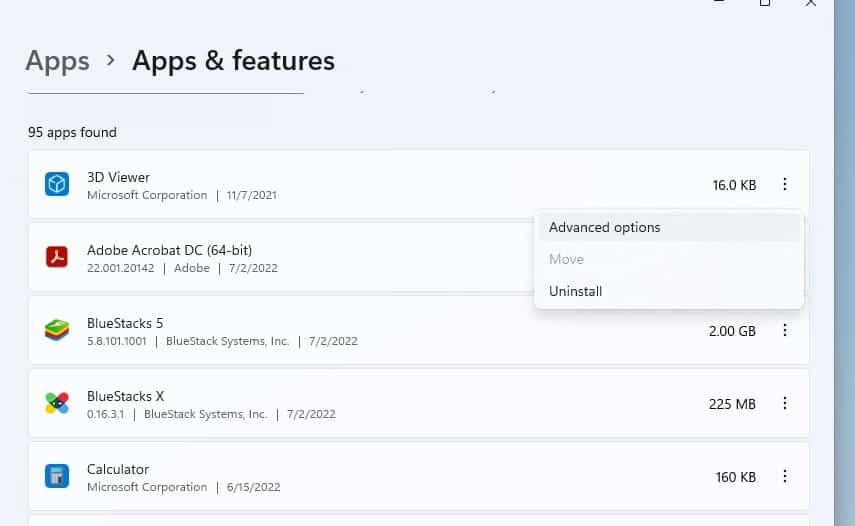Open three-dot menu for BlueStacks 5
This screenshot has width=855, height=526.
pos(785,331)
